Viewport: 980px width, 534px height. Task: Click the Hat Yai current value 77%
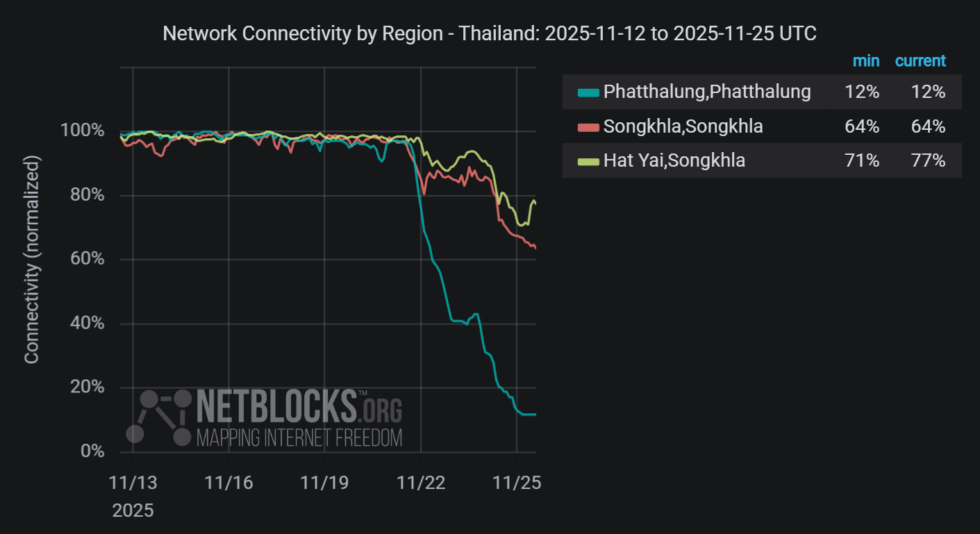point(929,160)
